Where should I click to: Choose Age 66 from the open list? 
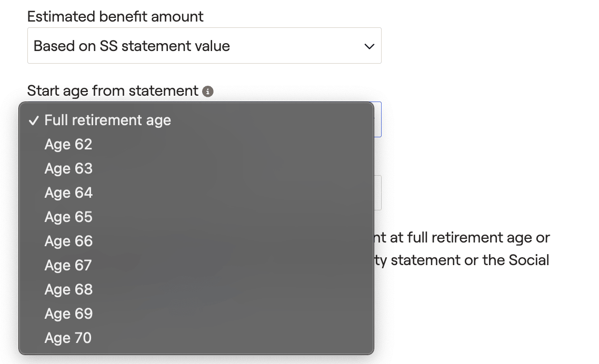click(68, 241)
